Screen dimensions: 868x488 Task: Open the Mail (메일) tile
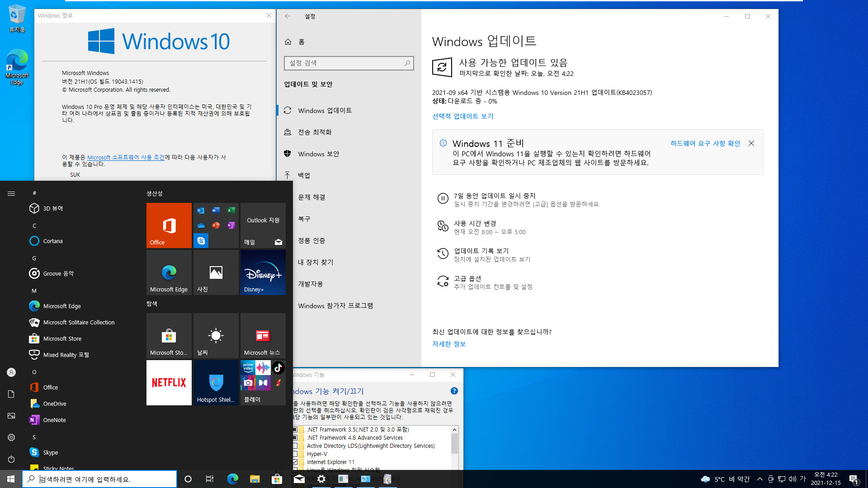(263, 225)
